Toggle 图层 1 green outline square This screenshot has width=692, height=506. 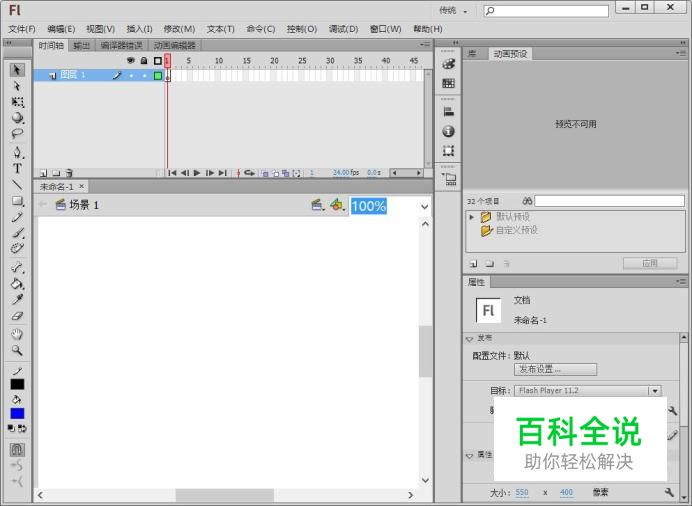[158, 76]
